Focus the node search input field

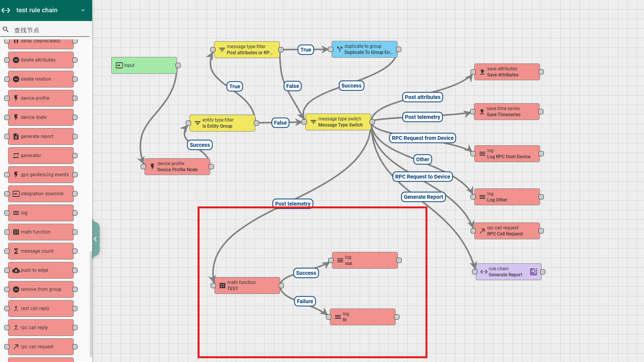(50, 30)
